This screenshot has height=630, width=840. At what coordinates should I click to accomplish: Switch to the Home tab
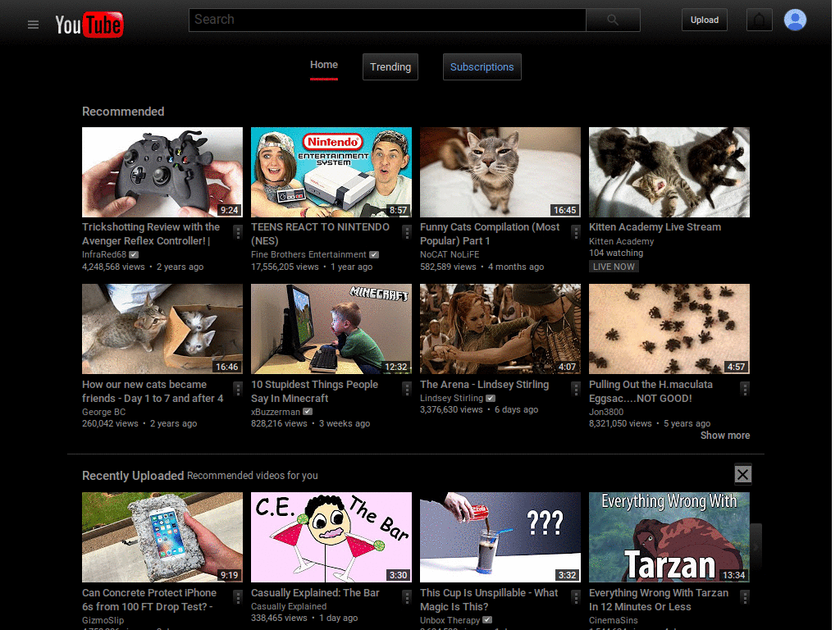coord(324,66)
